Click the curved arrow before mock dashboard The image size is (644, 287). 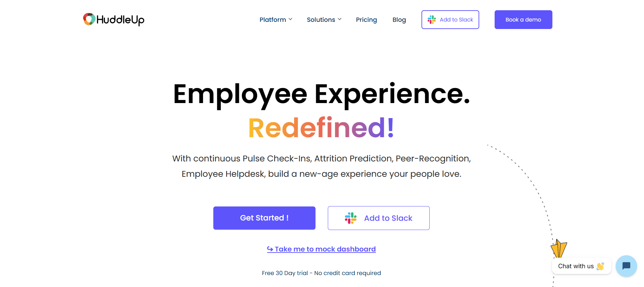(x=270, y=249)
